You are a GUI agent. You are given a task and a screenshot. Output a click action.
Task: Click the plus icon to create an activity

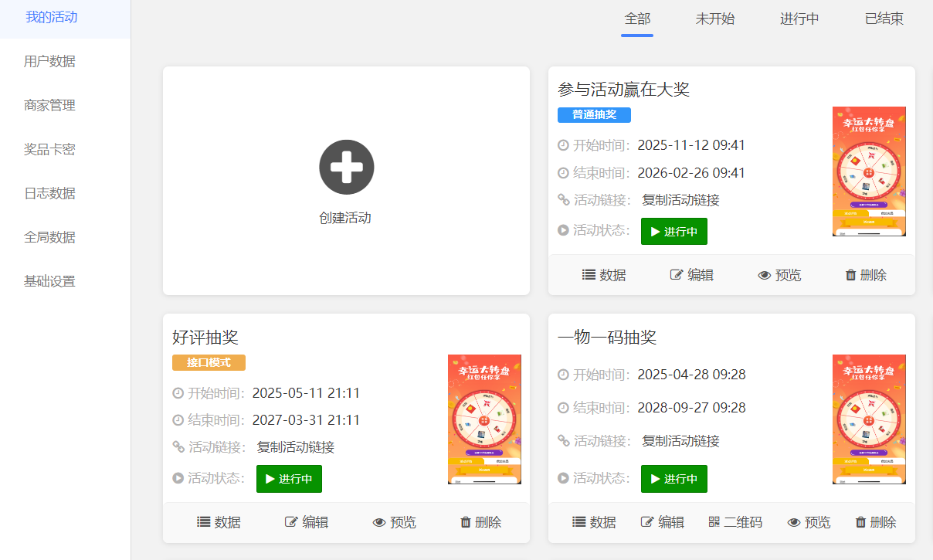(x=346, y=167)
